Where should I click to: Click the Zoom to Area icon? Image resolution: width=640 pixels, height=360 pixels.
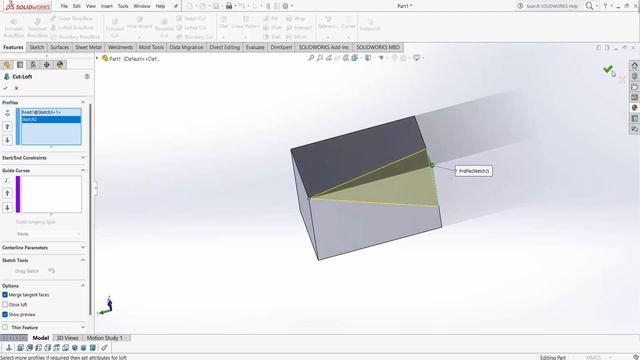(320, 58)
